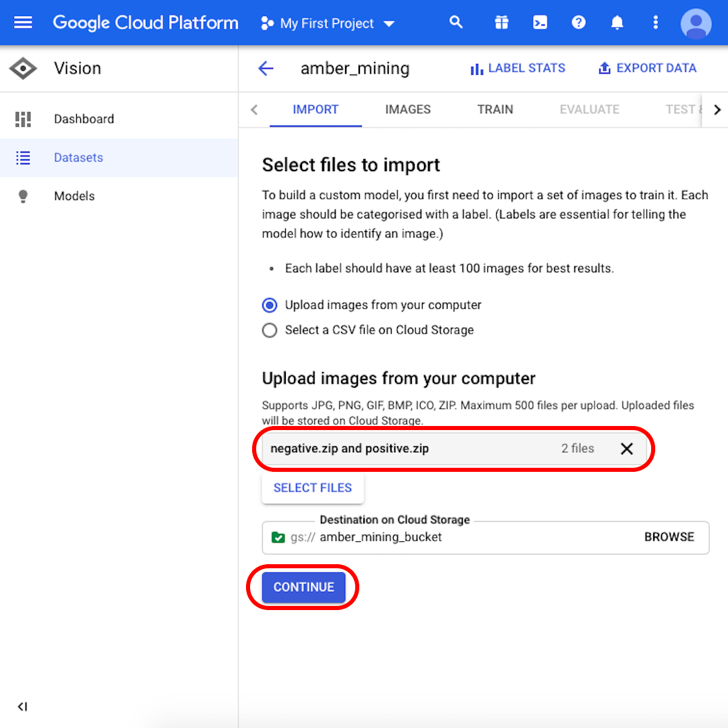Remove selected files with the X icon
The image size is (728, 728).
627,448
